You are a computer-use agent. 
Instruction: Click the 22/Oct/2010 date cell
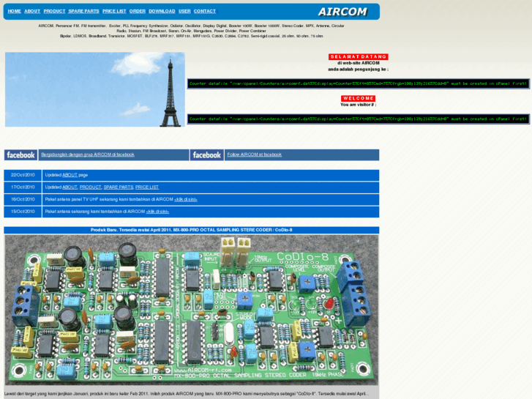tap(23, 175)
